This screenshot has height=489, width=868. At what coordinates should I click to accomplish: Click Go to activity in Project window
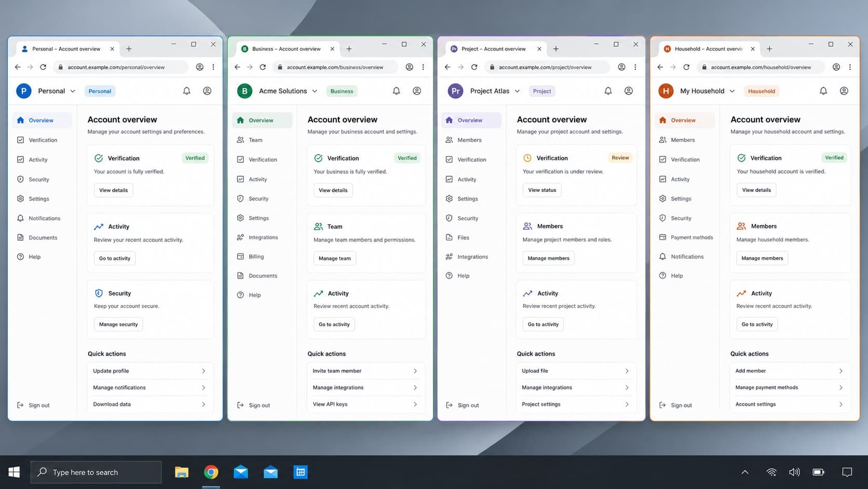[543, 324]
